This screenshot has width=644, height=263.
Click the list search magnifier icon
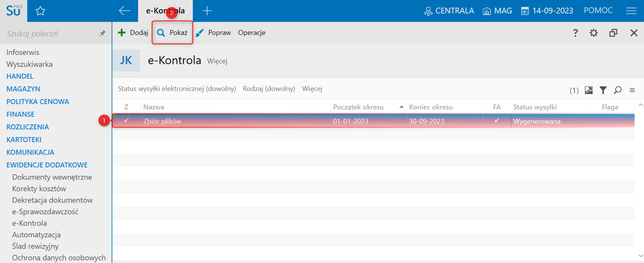pos(618,90)
